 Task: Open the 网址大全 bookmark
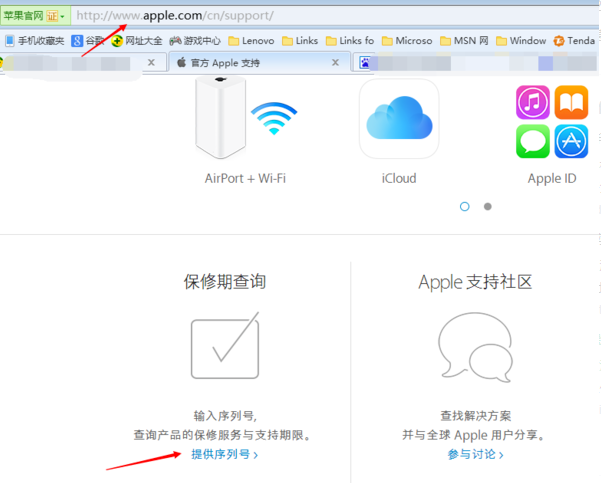click(x=136, y=41)
